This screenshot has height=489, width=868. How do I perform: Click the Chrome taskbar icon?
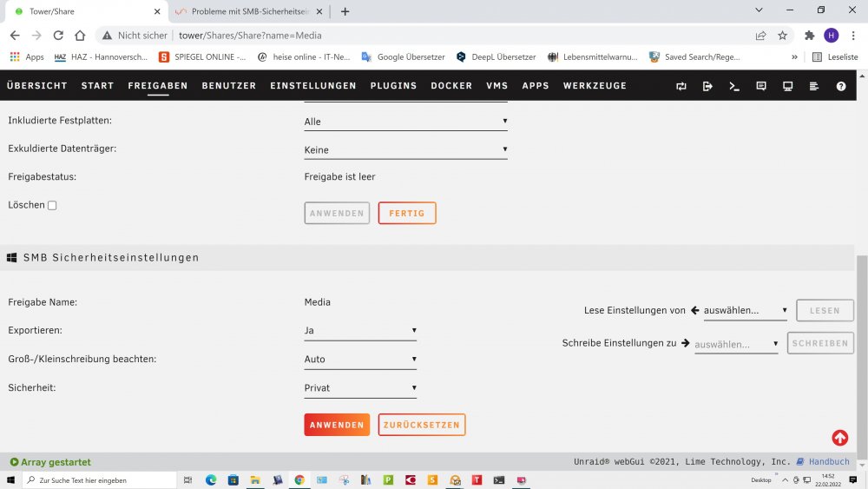point(299,480)
